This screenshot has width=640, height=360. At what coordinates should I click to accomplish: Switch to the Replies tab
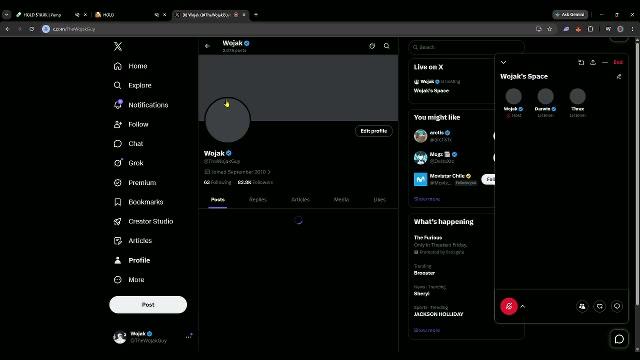(x=258, y=200)
